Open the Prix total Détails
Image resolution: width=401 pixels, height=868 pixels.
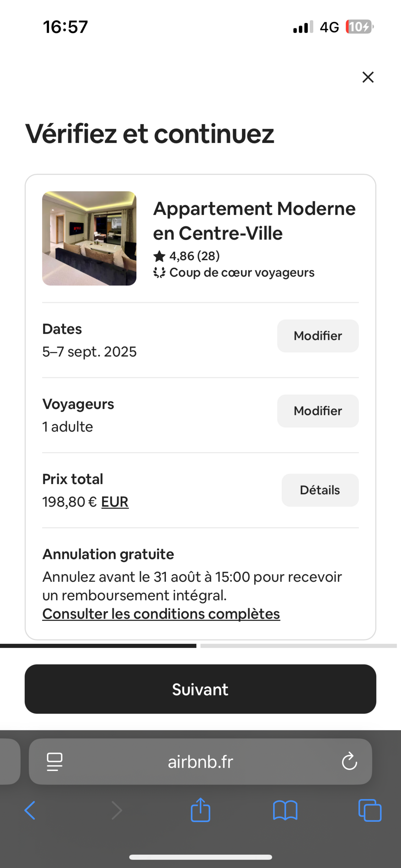point(320,490)
